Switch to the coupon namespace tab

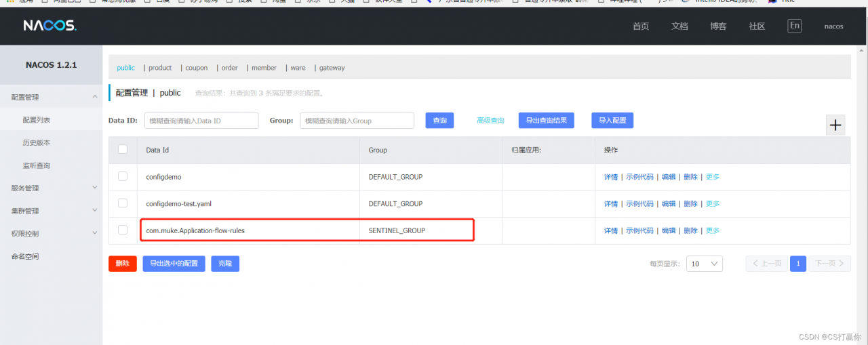pyautogui.click(x=197, y=68)
